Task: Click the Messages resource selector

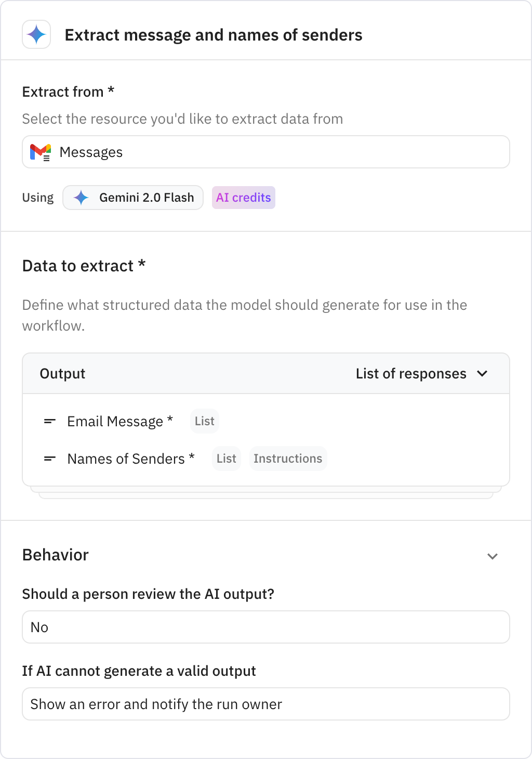Action: pos(266,152)
